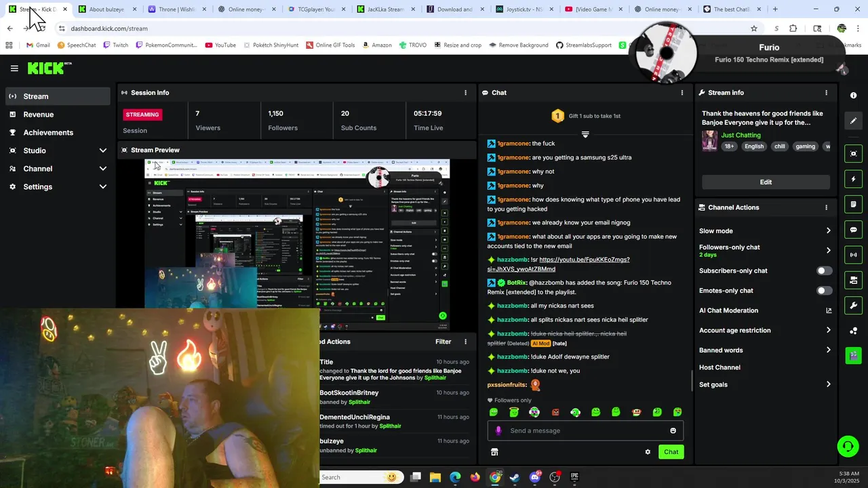Open Followers-only chat options
The width and height of the screenshot is (868, 488).
coord(765,250)
